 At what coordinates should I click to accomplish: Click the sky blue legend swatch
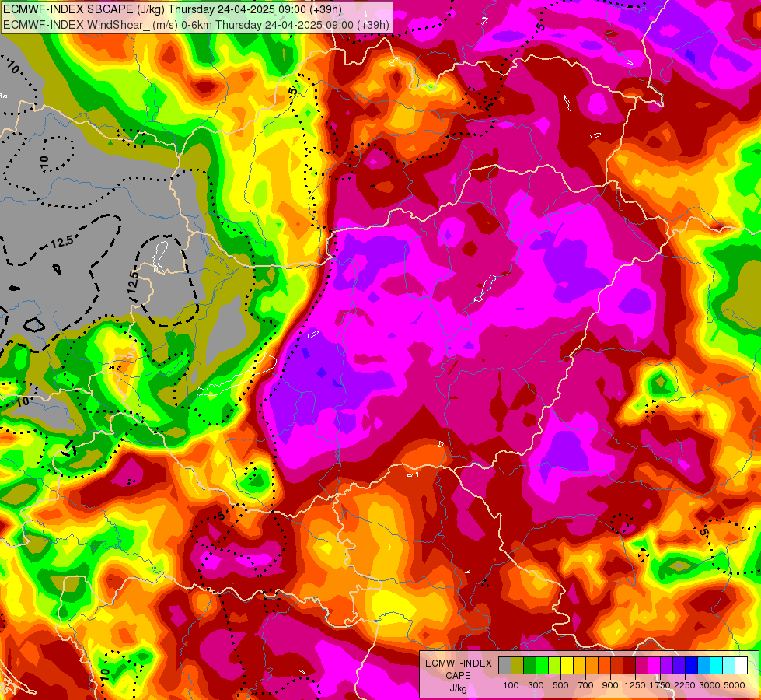click(x=704, y=666)
